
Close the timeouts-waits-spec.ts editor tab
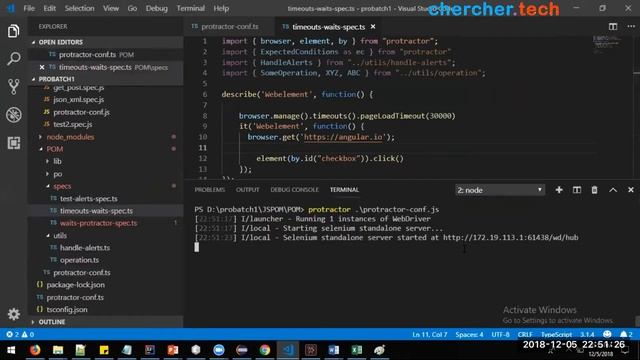[x=373, y=27]
